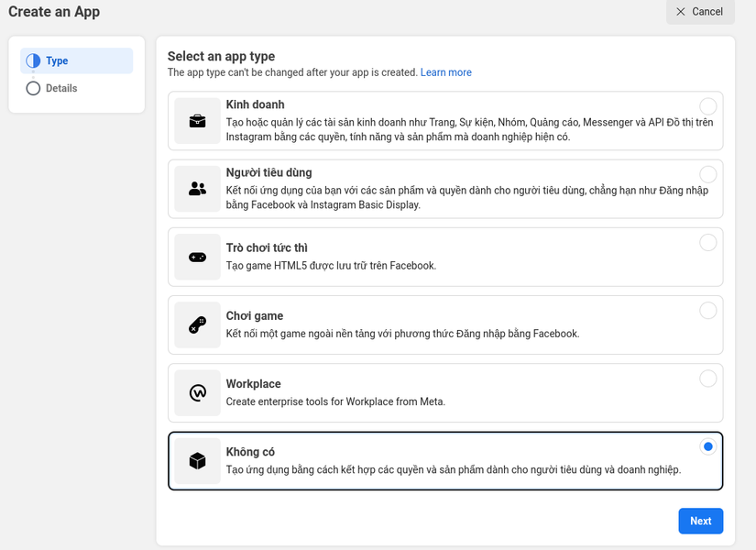
Task: Click the empty circle icon beside Details
Action: click(x=33, y=88)
